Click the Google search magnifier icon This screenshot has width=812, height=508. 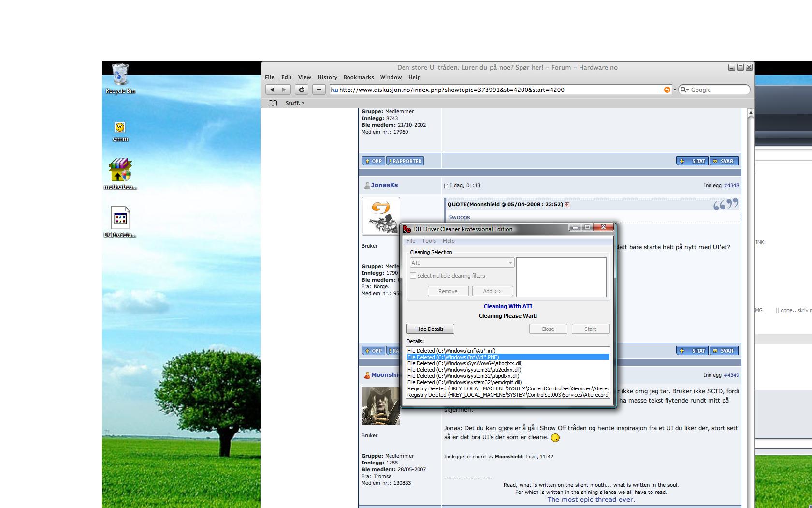[684, 90]
